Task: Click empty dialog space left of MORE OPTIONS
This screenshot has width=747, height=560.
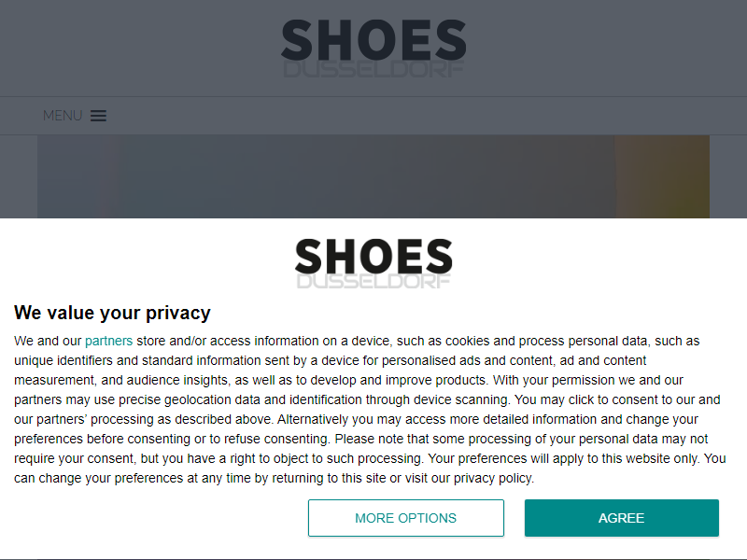Action: 157,518
